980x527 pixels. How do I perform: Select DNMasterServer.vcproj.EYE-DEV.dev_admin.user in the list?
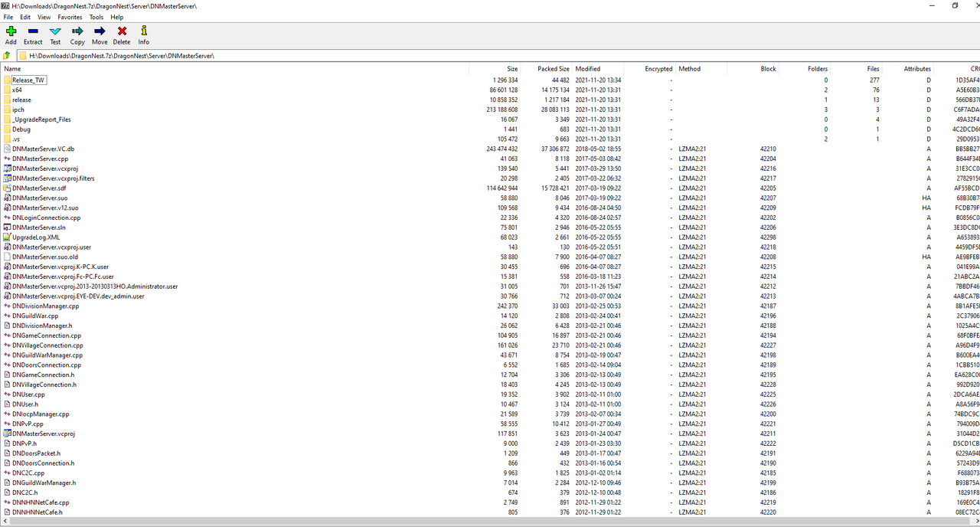[x=78, y=296]
